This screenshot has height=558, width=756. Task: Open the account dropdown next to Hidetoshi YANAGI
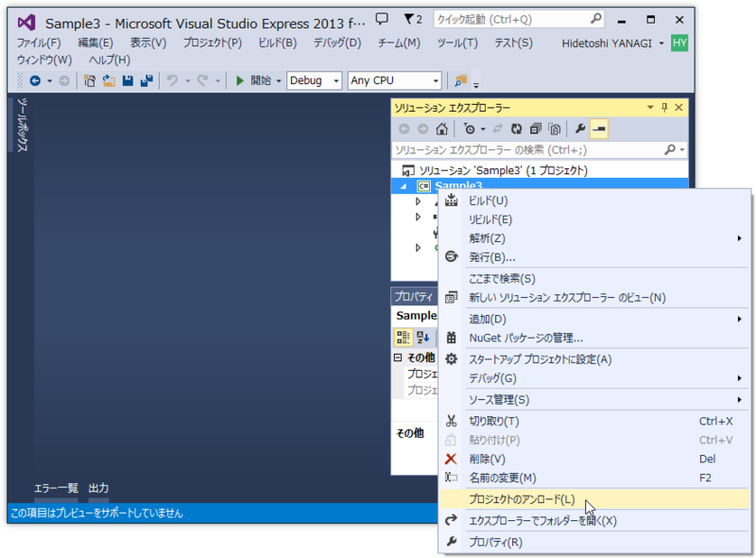(x=661, y=44)
